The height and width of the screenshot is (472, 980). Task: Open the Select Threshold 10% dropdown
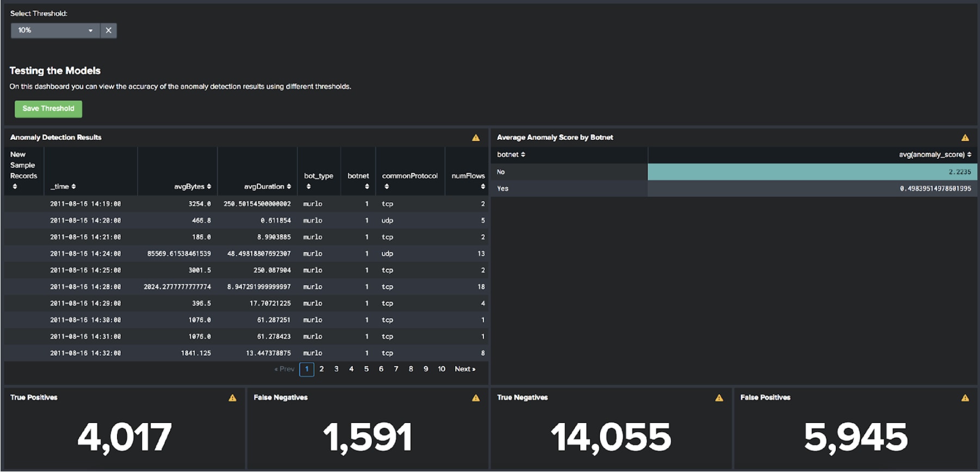click(x=55, y=30)
